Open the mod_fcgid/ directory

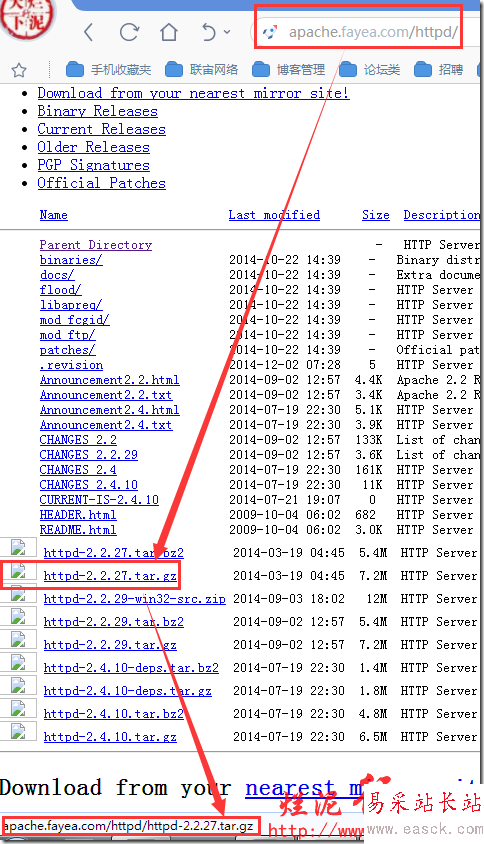pos(74,320)
